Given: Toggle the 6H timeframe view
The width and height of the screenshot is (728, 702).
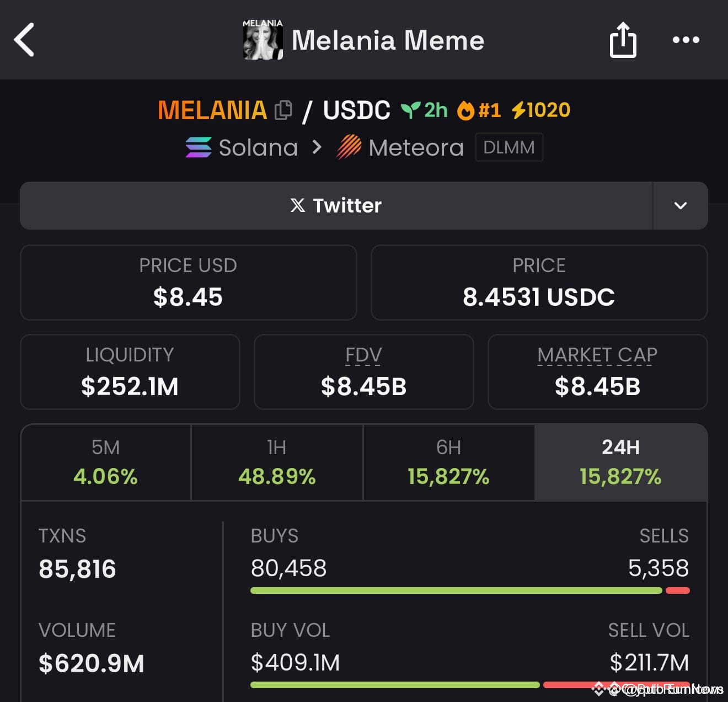Looking at the screenshot, I should click(x=448, y=462).
